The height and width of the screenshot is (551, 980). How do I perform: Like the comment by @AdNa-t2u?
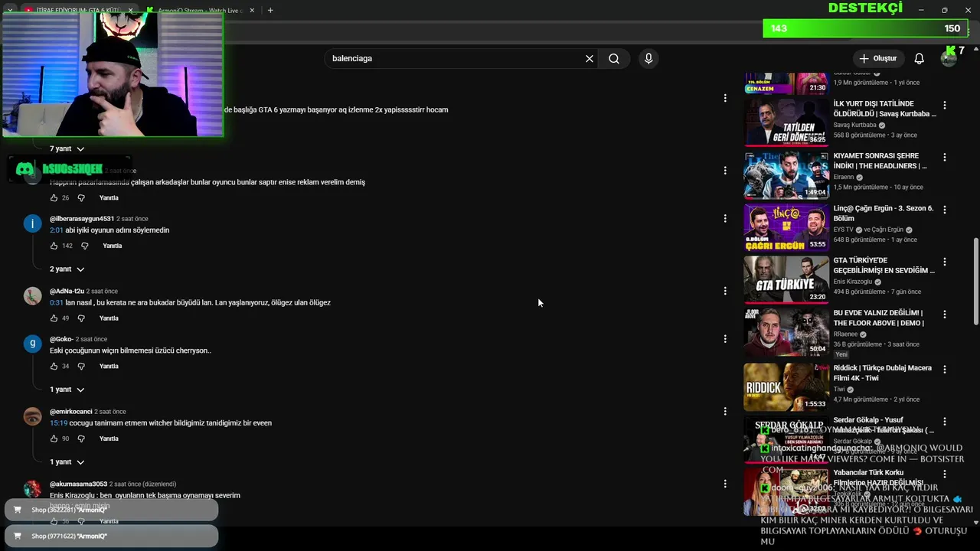click(x=54, y=318)
